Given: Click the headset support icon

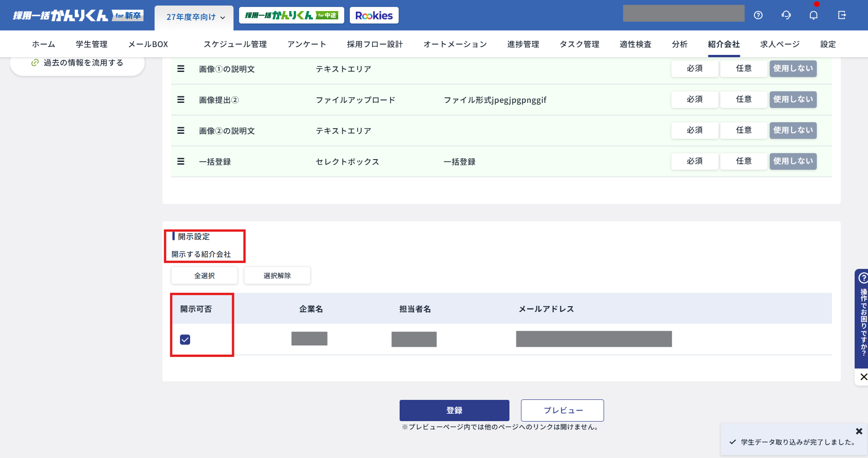Looking at the screenshot, I should pyautogui.click(x=786, y=15).
